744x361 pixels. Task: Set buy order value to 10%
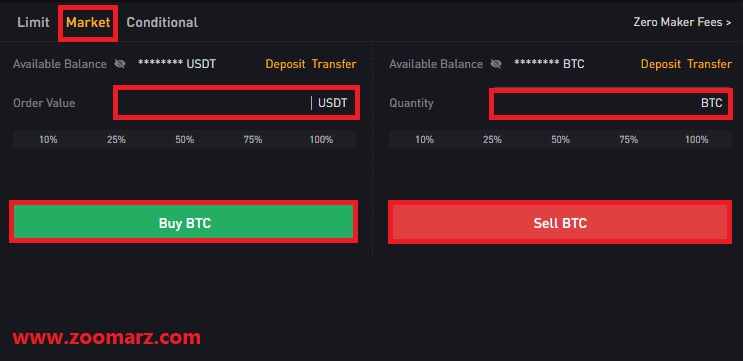[48, 139]
